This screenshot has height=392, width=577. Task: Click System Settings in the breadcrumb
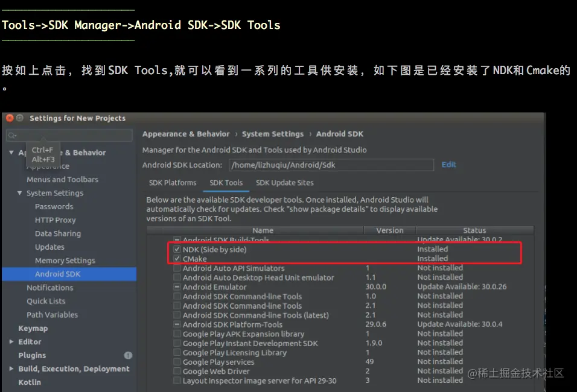pos(273,134)
